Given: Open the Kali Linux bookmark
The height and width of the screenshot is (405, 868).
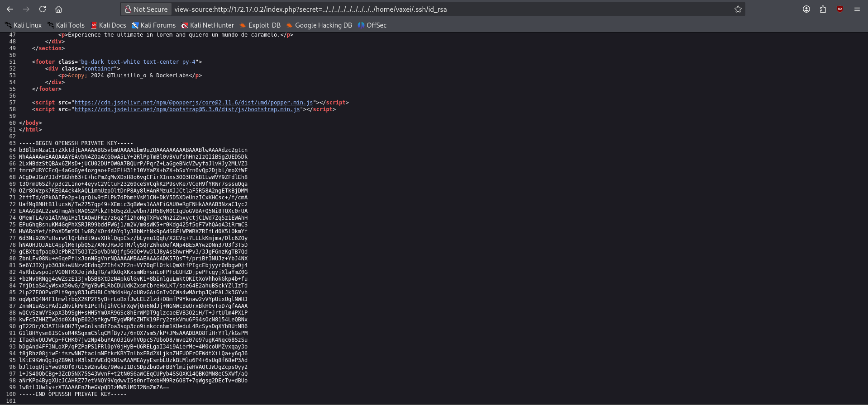Looking at the screenshot, I should [x=23, y=25].
